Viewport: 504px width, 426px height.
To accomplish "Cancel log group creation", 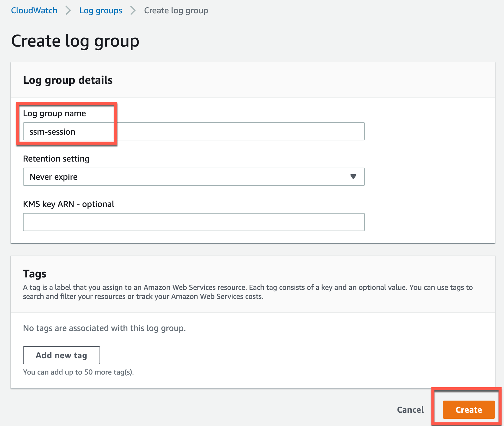I will [410, 410].
